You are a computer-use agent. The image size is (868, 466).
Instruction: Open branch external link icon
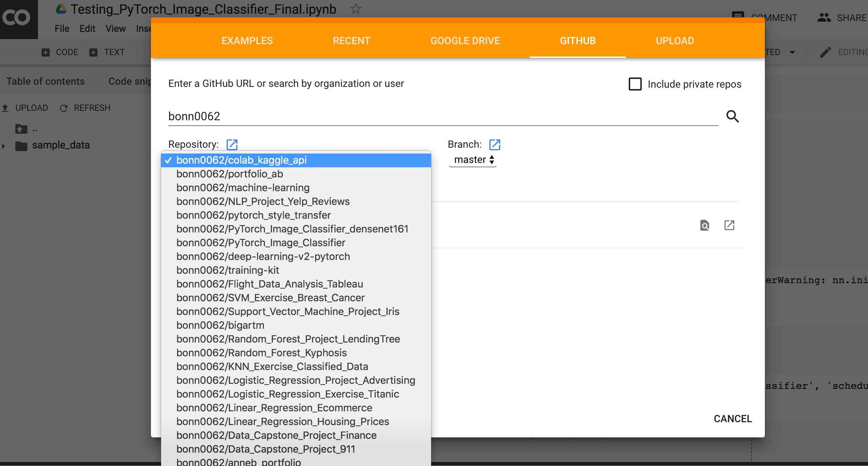[x=494, y=144]
